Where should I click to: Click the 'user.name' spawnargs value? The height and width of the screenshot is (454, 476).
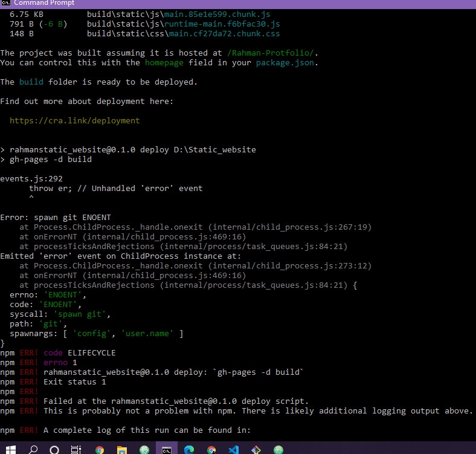click(147, 334)
